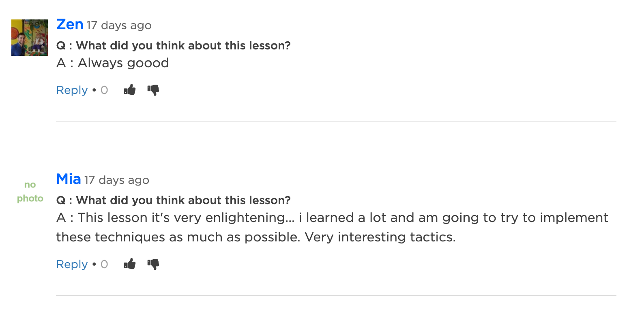Click Mia's answer about enlightening lesson
Screen dimensions: 644x320
click(332, 227)
